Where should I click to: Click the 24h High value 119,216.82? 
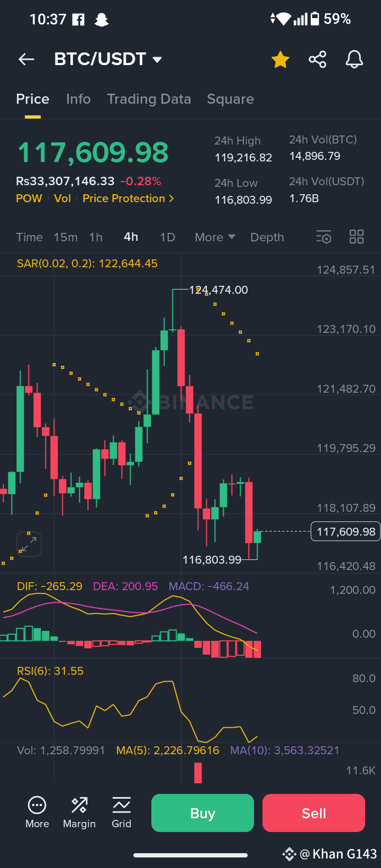[243, 158]
